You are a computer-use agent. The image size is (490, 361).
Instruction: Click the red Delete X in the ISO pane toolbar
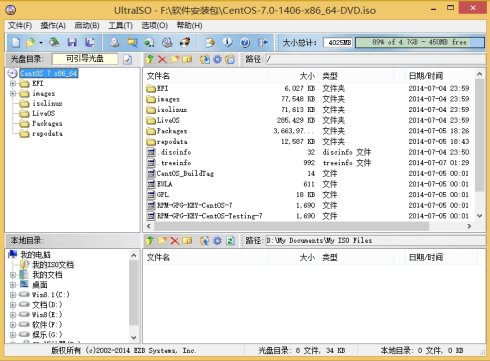(x=162, y=59)
